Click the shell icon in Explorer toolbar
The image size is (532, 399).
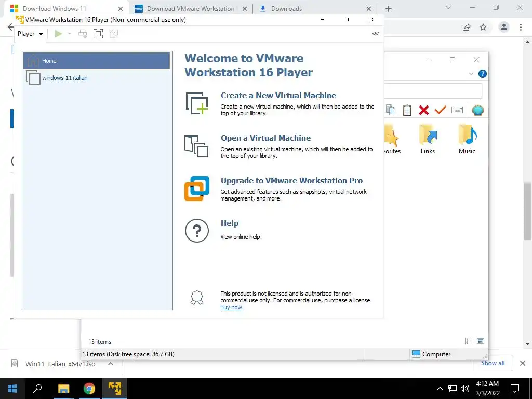(x=478, y=110)
